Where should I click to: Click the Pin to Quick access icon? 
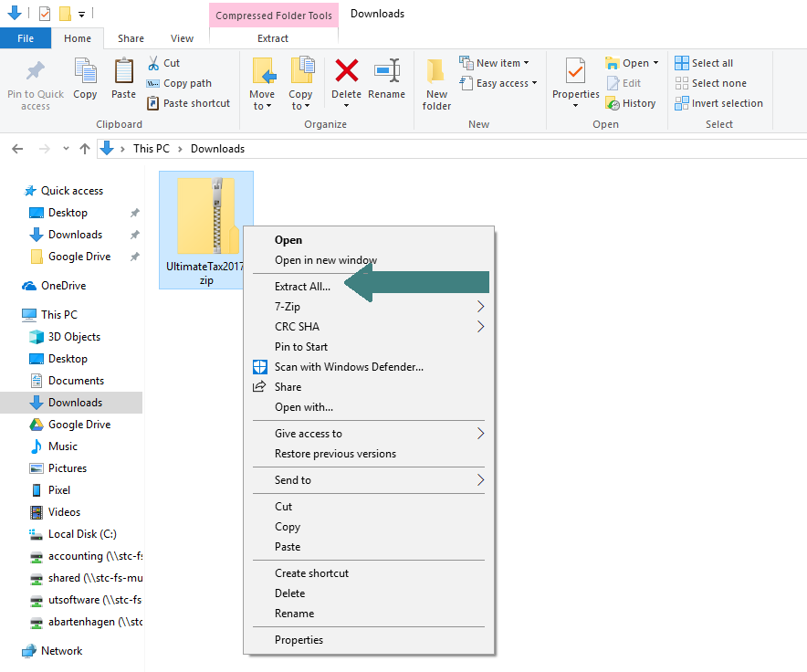coord(36,71)
